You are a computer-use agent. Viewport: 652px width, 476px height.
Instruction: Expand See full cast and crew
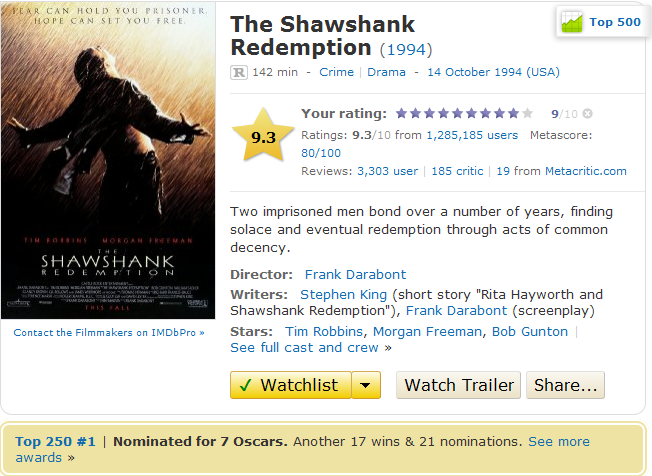pos(311,348)
